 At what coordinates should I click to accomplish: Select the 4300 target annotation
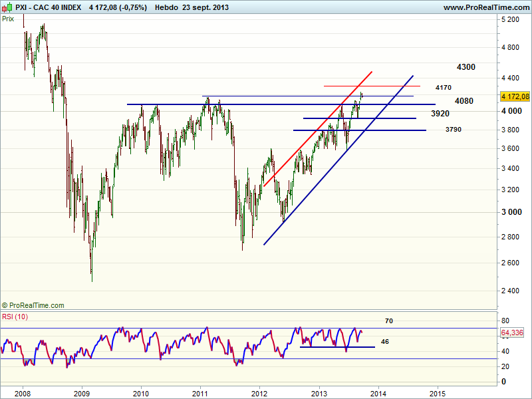pyautogui.click(x=465, y=67)
